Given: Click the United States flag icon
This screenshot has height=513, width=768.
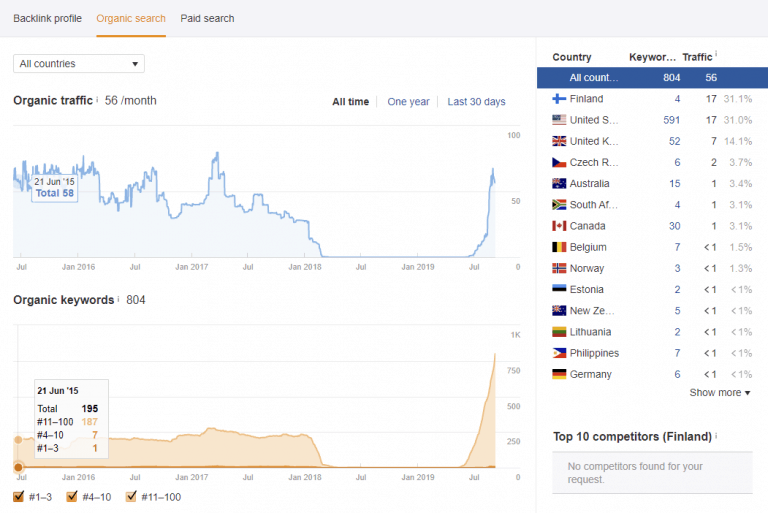Looking at the screenshot, I should coord(559,120).
